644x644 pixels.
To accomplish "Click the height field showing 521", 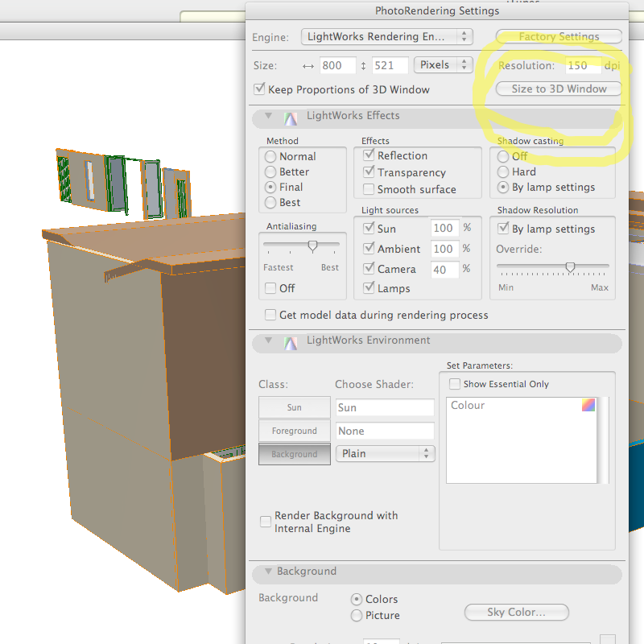I will tap(390, 65).
